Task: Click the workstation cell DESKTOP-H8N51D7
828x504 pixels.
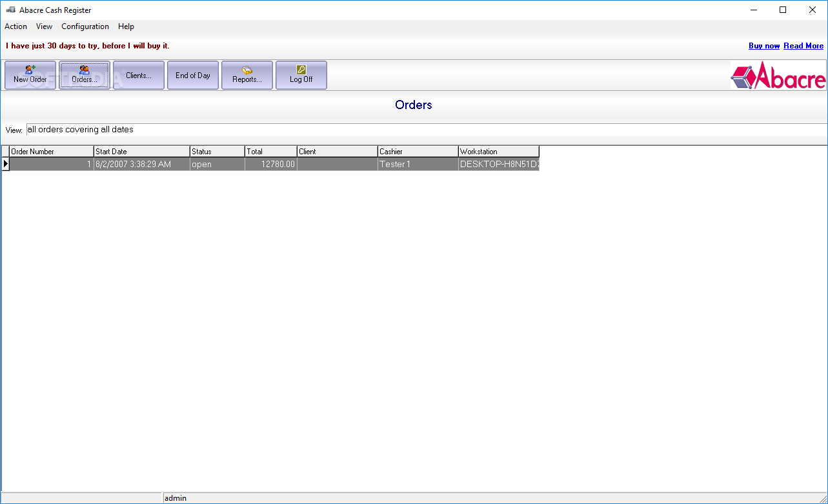Action: coord(499,164)
